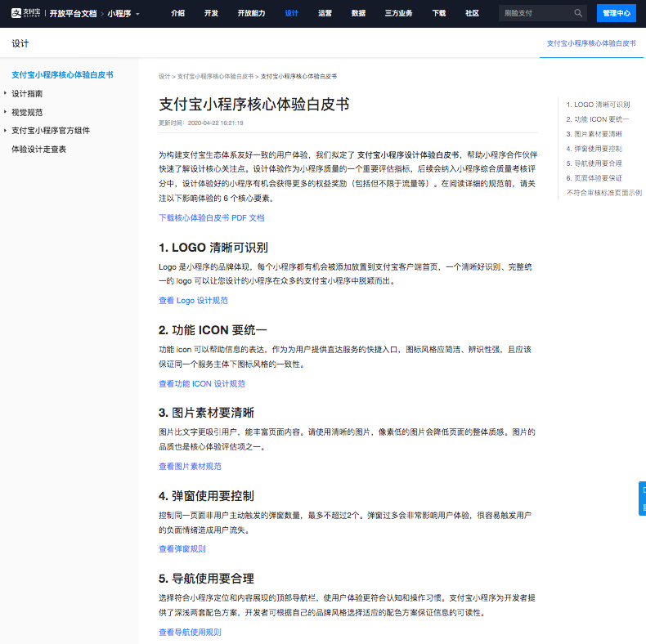Jump to 3. 图片素材要清晰 in outline
The image size is (646, 644).
[594, 134]
